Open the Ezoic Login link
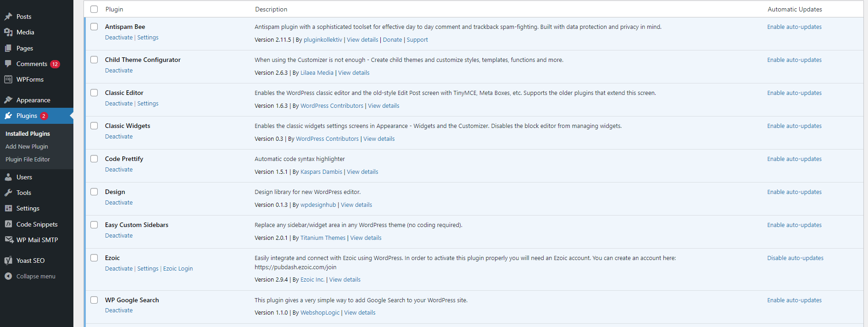This screenshot has width=868, height=327. pyautogui.click(x=178, y=269)
